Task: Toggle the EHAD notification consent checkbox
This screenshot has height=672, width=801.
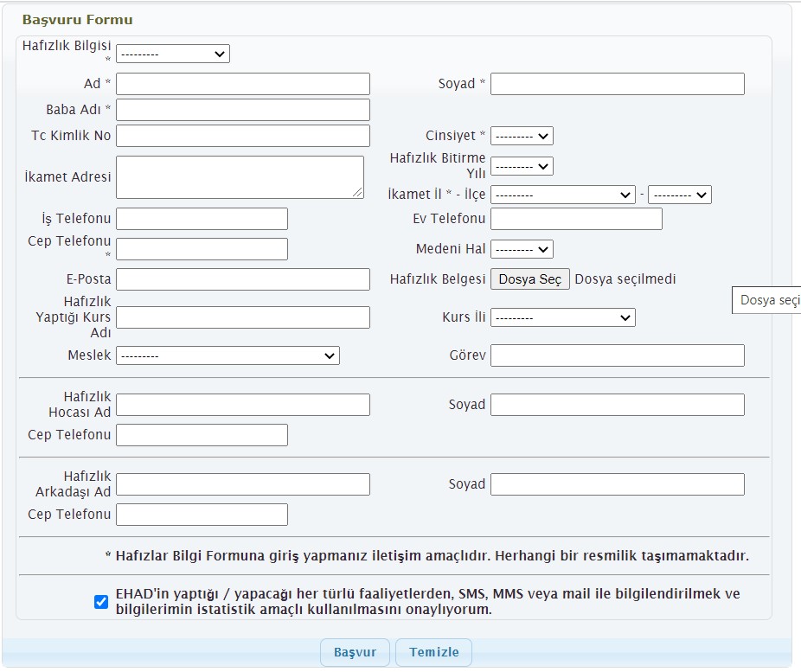Action: 101,602
